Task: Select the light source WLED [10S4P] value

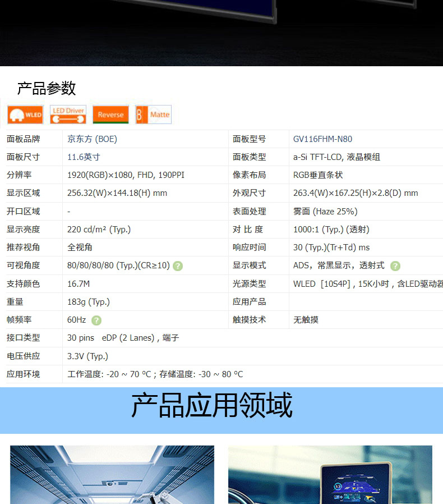Action: tap(368, 284)
